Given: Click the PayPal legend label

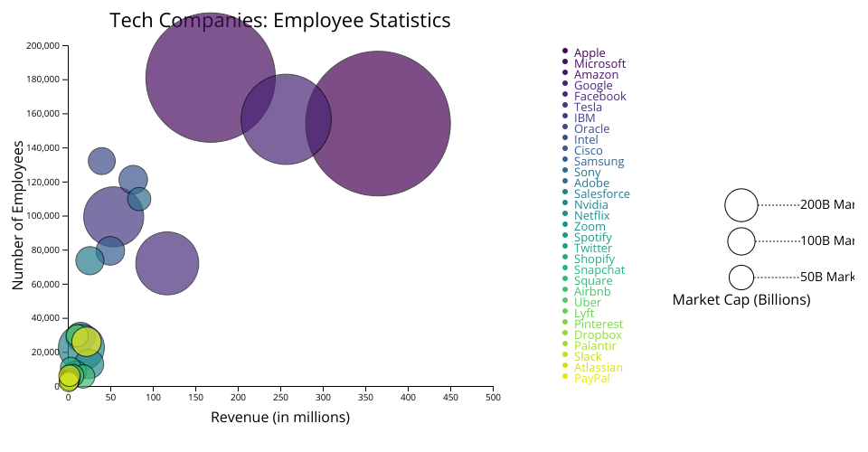Looking at the screenshot, I should [x=591, y=379].
